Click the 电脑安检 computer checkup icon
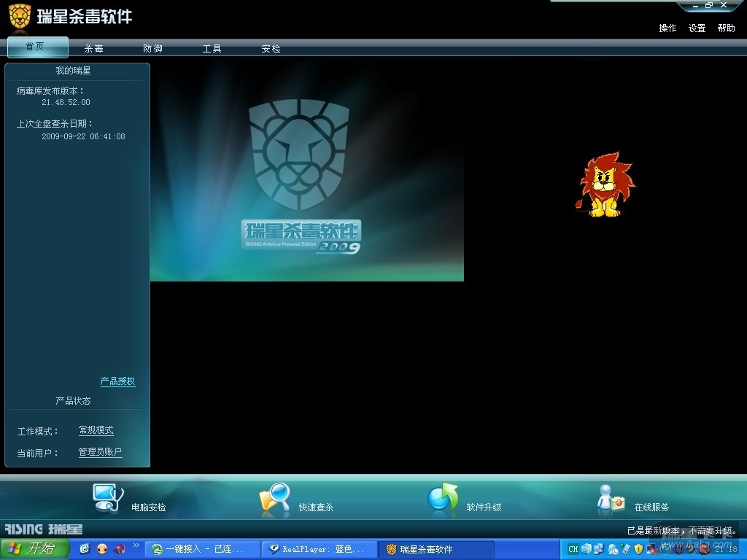This screenshot has height=560, width=747. (108, 498)
